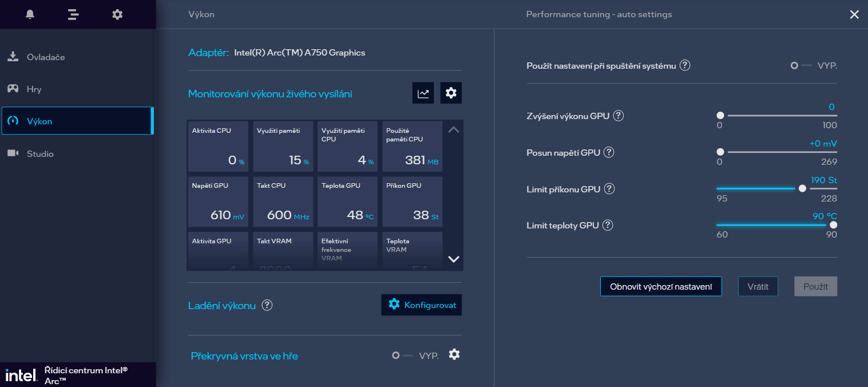868x387 pixels.
Task: Click the 90 °C temperature limit value
Action: (825, 216)
